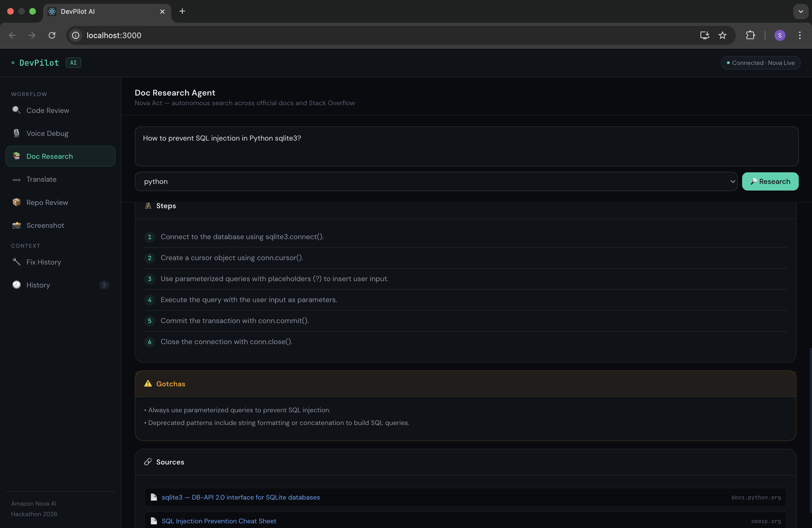Screen dimensions: 812x528
Task: Click the Voice Debug microphone icon
Action: pyautogui.click(x=16, y=133)
